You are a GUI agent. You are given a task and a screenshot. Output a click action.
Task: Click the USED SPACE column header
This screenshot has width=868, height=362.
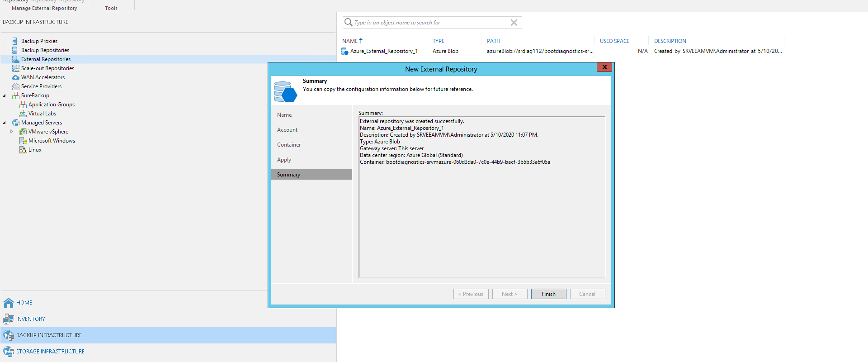[614, 41]
